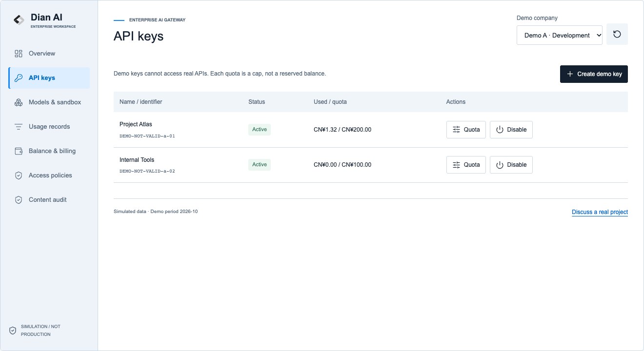Click Active status badge for Project Atlas
The height and width of the screenshot is (351, 644).
pyautogui.click(x=260, y=130)
